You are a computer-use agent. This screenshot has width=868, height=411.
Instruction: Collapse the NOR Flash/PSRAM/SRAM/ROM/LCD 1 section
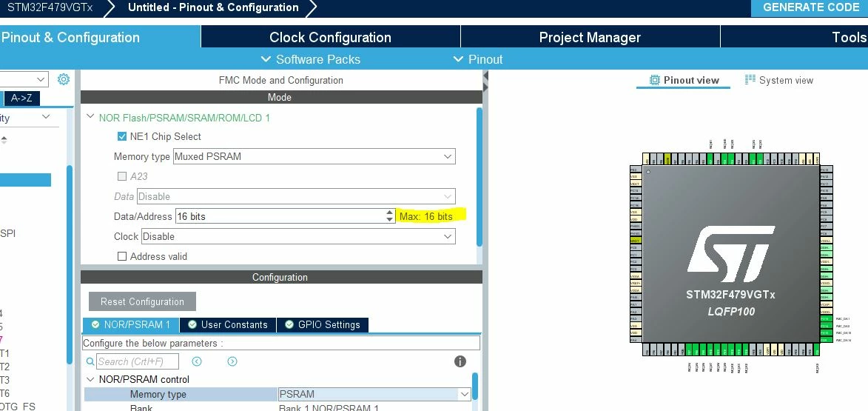point(90,118)
